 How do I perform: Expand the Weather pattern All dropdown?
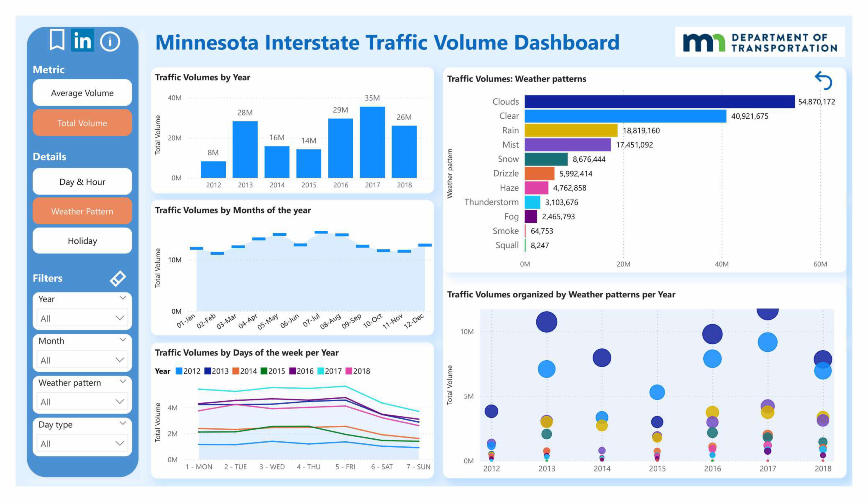point(82,402)
